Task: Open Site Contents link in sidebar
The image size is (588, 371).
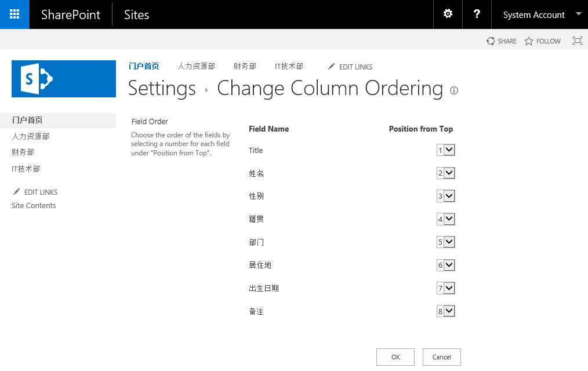Action: click(34, 206)
